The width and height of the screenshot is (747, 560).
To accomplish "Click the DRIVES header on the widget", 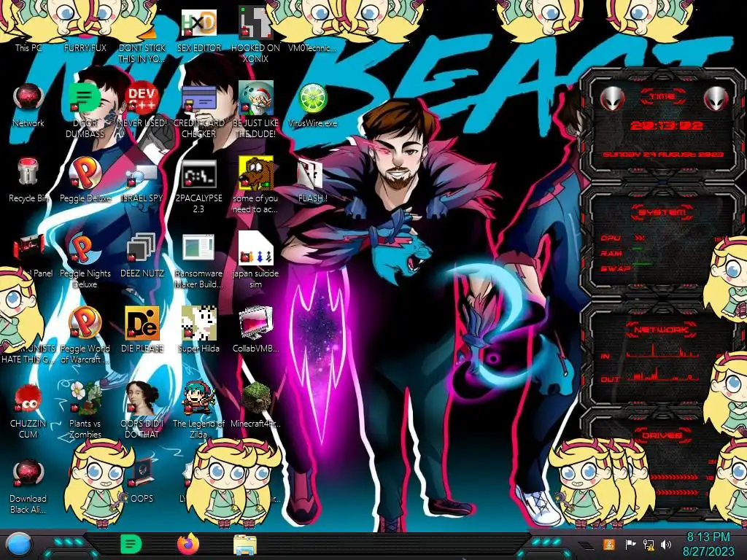I will coord(661,435).
